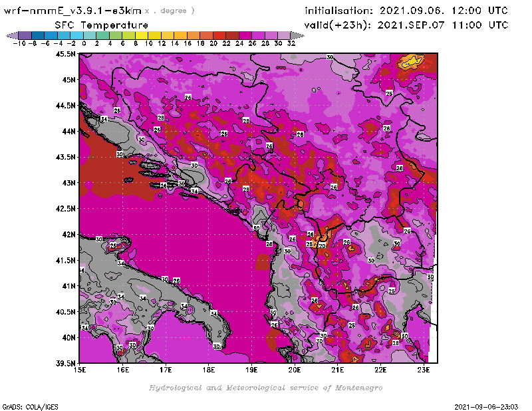The width and height of the screenshot is (532, 411).
Task: Click the '19E' longitude label
Action: click(252, 370)
